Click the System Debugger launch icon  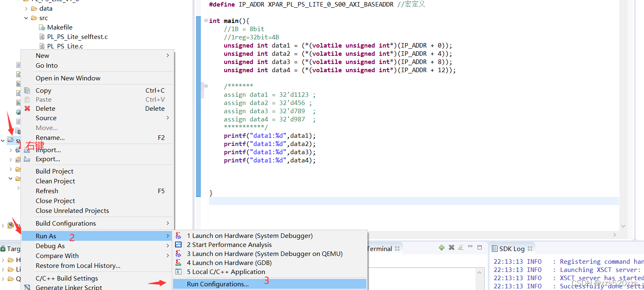point(178,235)
